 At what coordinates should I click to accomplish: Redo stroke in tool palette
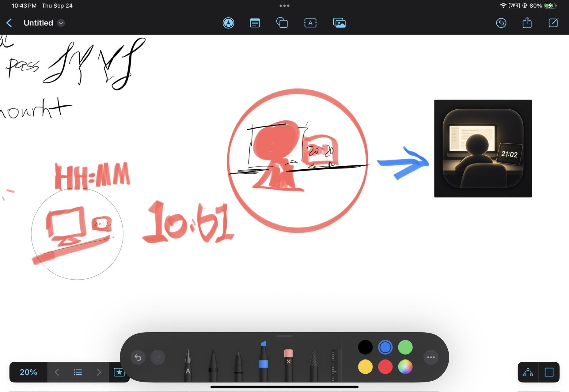click(x=158, y=357)
